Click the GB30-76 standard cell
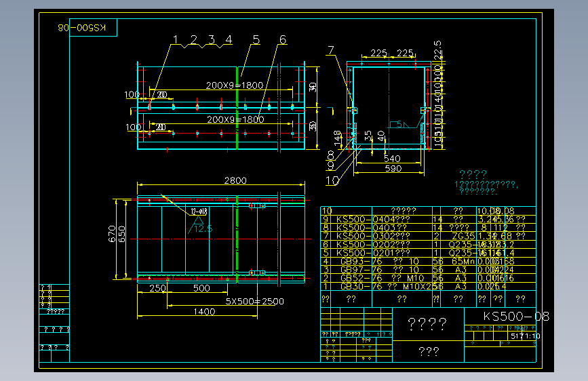The image size is (588, 381). (x=361, y=287)
